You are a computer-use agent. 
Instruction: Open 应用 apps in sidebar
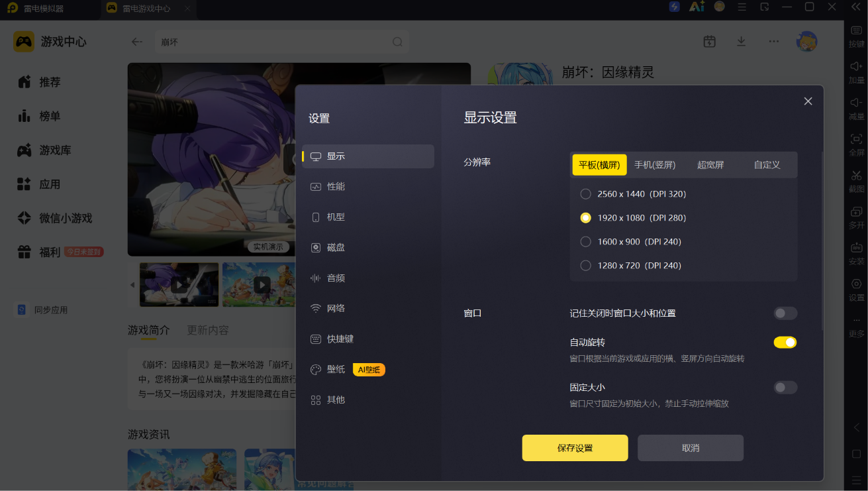[40, 184]
